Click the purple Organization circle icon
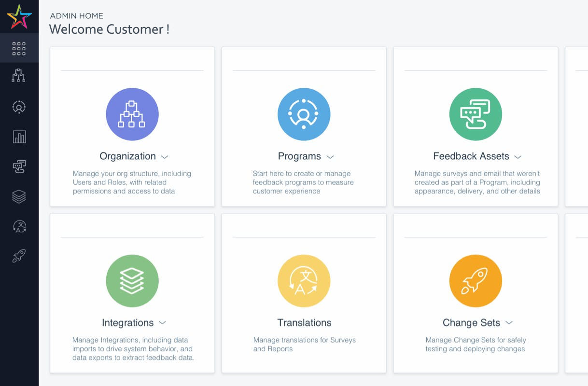The image size is (588, 386). click(x=132, y=114)
